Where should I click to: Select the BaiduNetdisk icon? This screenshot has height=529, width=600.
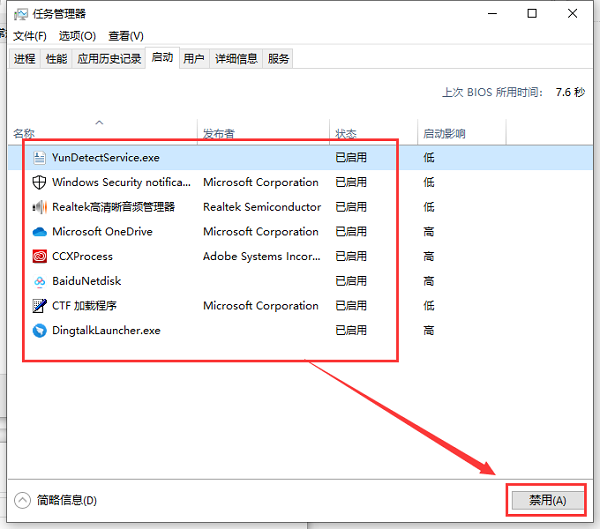click(39, 281)
